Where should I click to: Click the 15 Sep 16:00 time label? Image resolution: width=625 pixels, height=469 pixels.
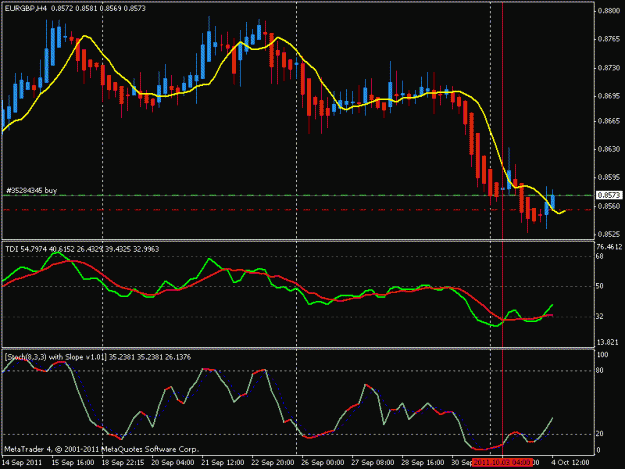tap(73, 463)
